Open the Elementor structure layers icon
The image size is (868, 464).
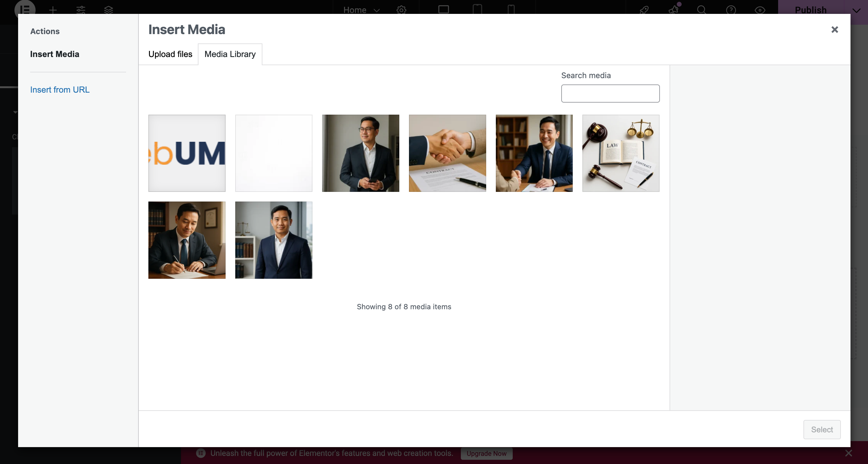(x=109, y=10)
